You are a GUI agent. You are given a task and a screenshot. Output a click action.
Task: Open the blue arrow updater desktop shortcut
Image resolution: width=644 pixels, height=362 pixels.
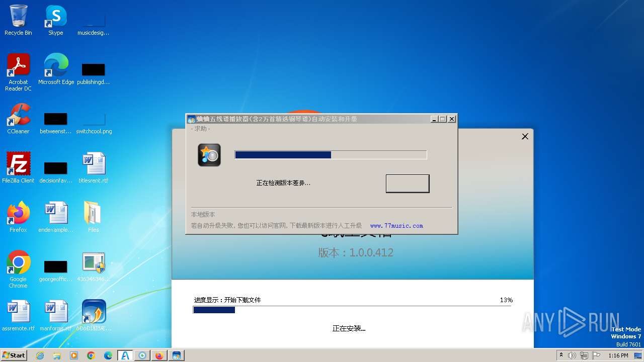pos(94,316)
